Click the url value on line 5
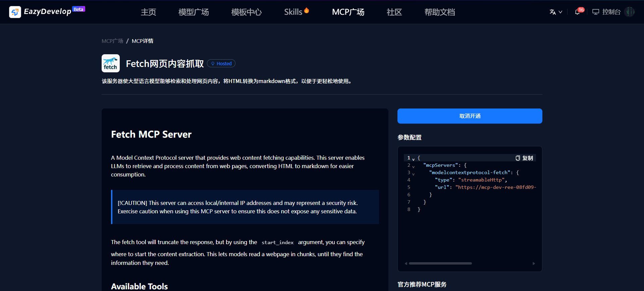The height and width of the screenshot is (291, 644). (x=496, y=187)
